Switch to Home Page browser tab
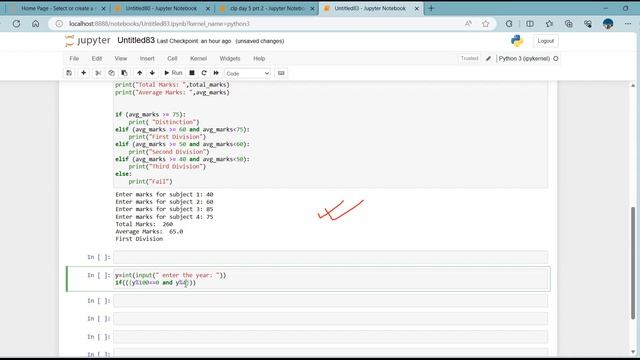Image resolution: width=640 pixels, height=360 pixels. [57, 8]
